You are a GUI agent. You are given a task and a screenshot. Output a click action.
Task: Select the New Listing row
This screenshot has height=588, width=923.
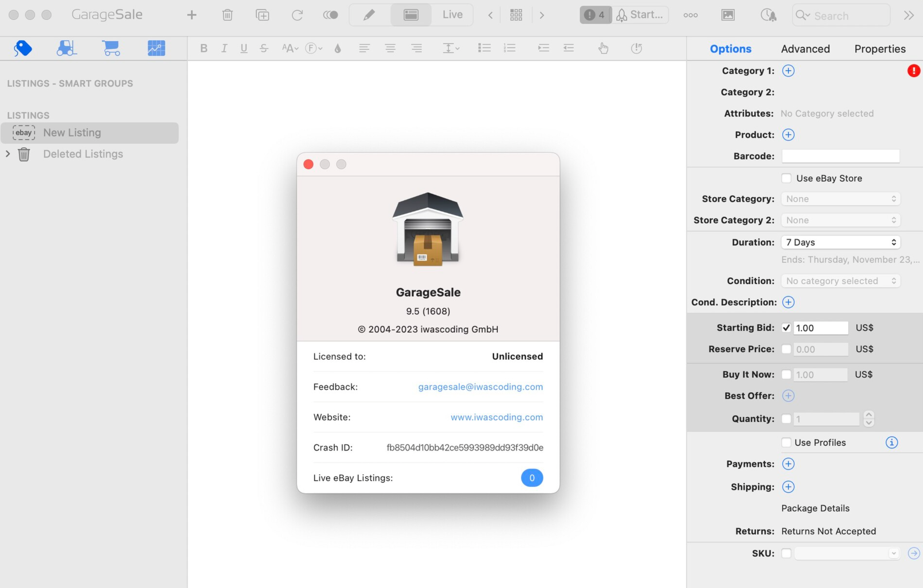pyautogui.click(x=90, y=133)
